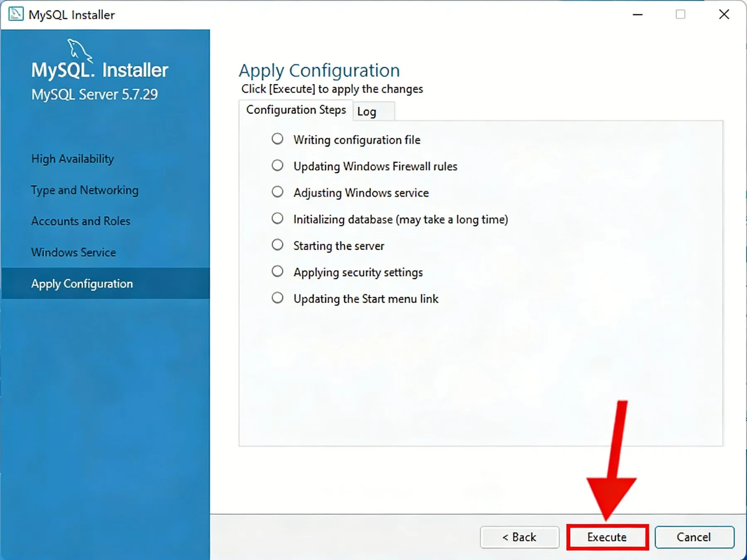The image size is (747, 560).
Task: Select Windows Service in sidebar
Action: click(x=73, y=252)
